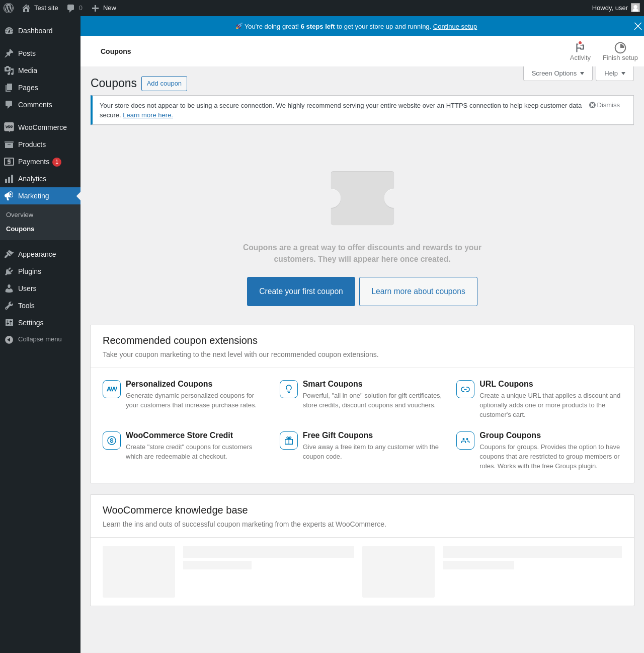Click the Appearance paintbrush icon
The height and width of the screenshot is (653, 644).
pyautogui.click(x=9, y=254)
